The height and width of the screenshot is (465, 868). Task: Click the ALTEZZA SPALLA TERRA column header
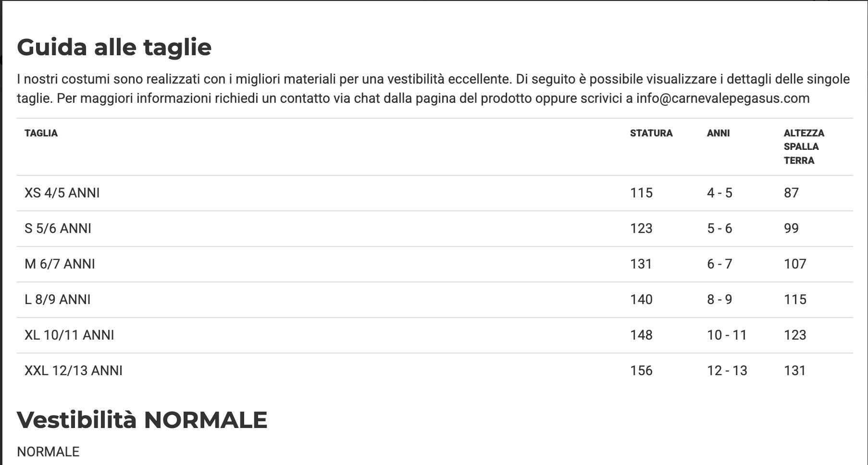[x=804, y=147]
